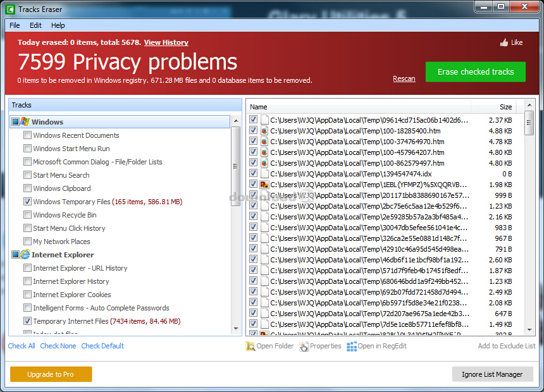This screenshot has height=392, width=544.
Task: Click the Erase checked tracks button
Action: [x=475, y=72]
